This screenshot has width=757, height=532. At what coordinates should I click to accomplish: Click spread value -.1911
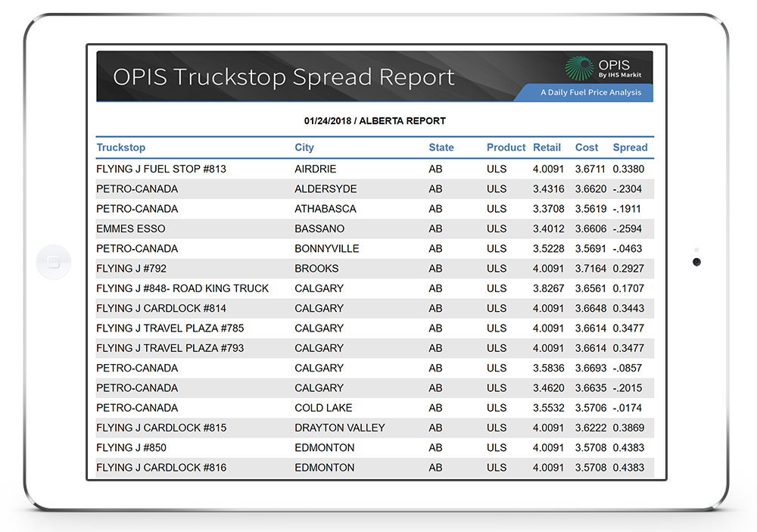click(626, 209)
